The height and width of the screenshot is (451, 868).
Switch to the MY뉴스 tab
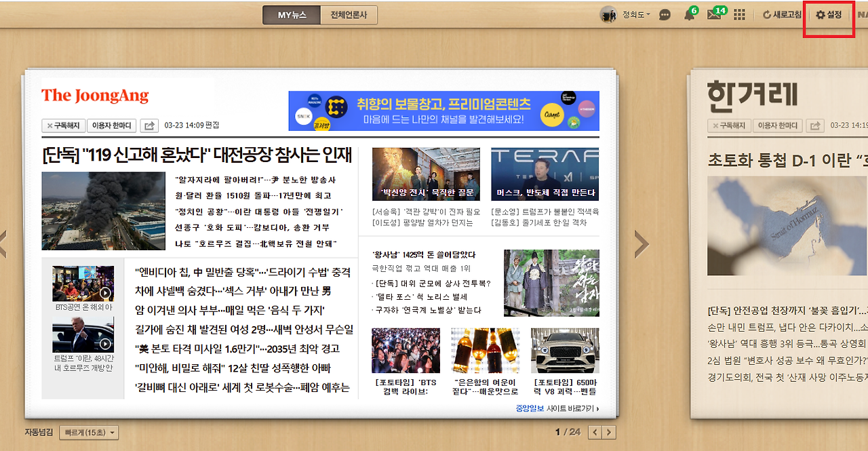click(x=290, y=14)
